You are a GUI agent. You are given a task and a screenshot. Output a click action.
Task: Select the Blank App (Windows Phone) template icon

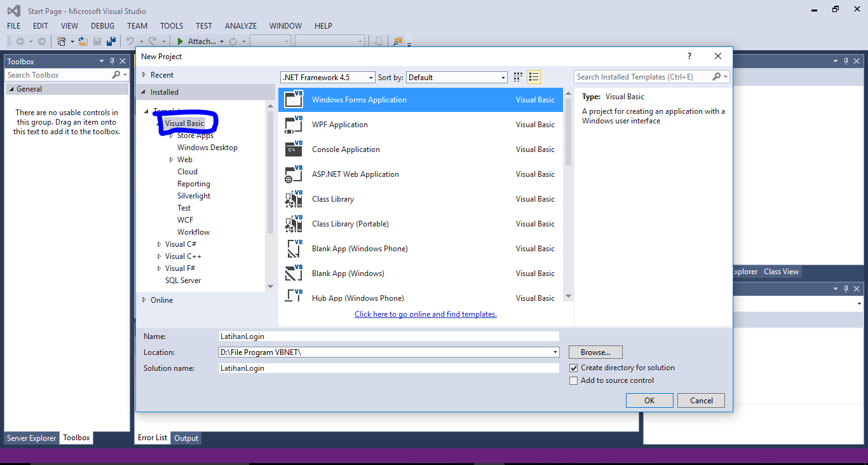pyautogui.click(x=294, y=248)
